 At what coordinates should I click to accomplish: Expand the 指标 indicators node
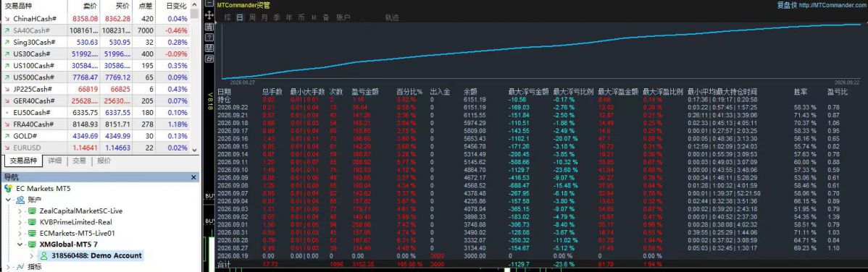point(9,266)
